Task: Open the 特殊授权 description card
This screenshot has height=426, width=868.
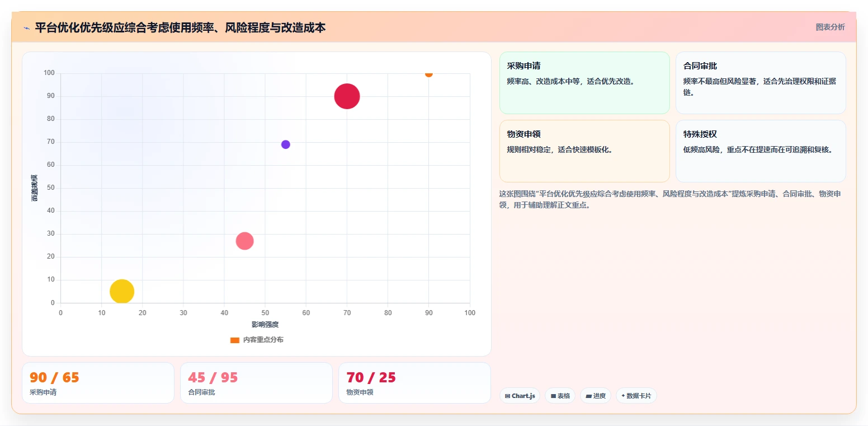Action: (761, 151)
